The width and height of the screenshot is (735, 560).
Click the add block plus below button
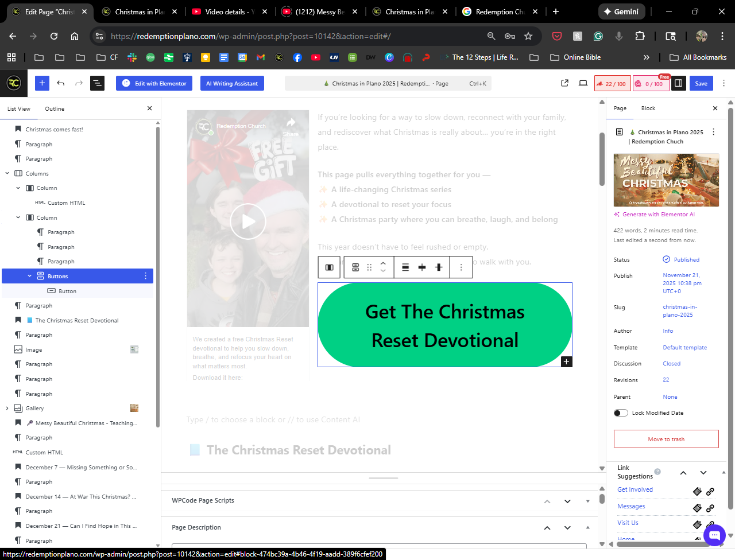tap(566, 361)
